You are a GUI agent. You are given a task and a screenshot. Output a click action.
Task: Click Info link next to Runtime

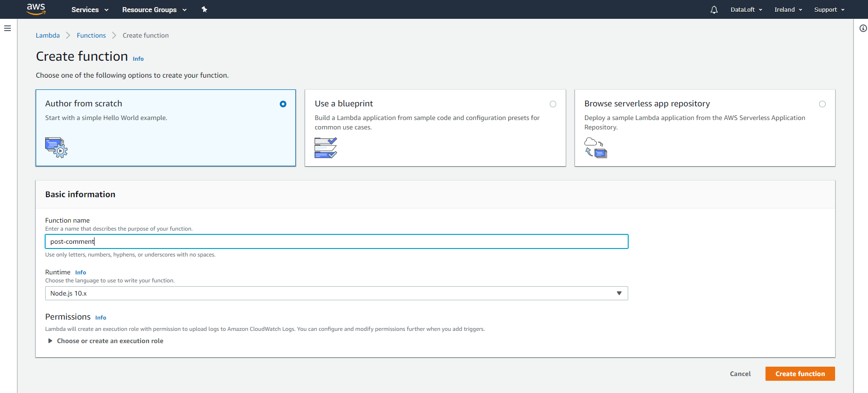click(81, 273)
